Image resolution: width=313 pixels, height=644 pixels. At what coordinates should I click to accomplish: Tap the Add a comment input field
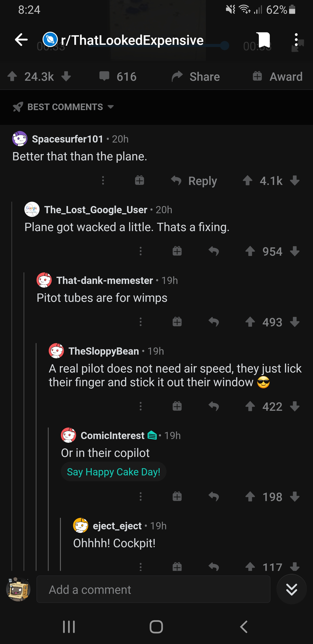tap(153, 590)
